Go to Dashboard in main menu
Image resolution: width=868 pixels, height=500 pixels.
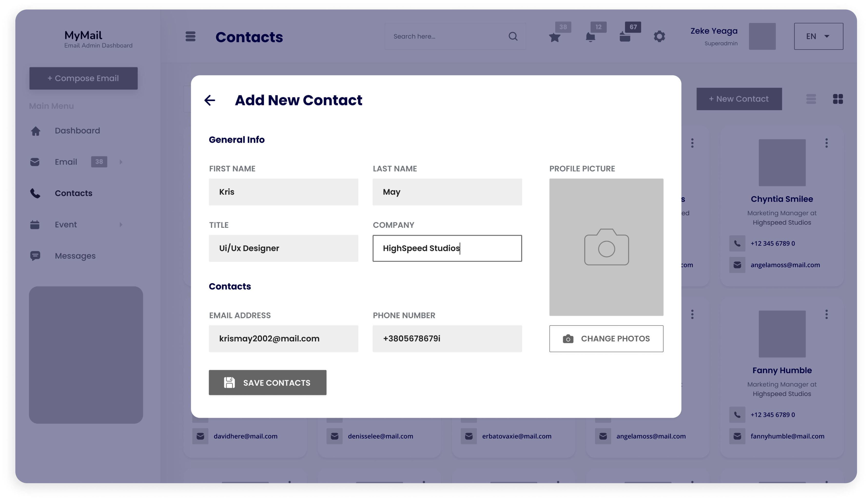pyautogui.click(x=77, y=131)
